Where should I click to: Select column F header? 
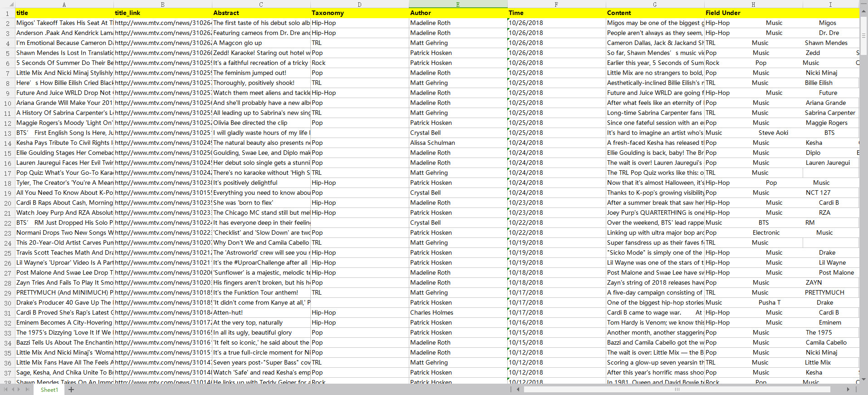[556, 4]
